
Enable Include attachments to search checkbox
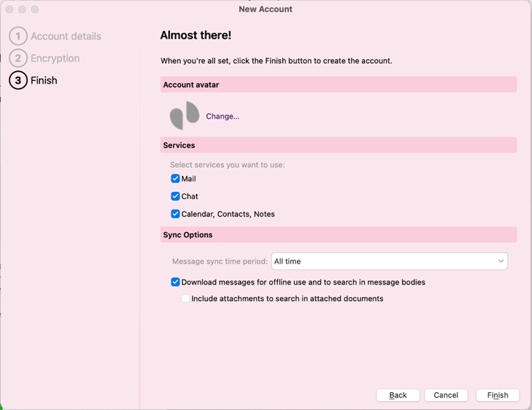pos(186,299)
